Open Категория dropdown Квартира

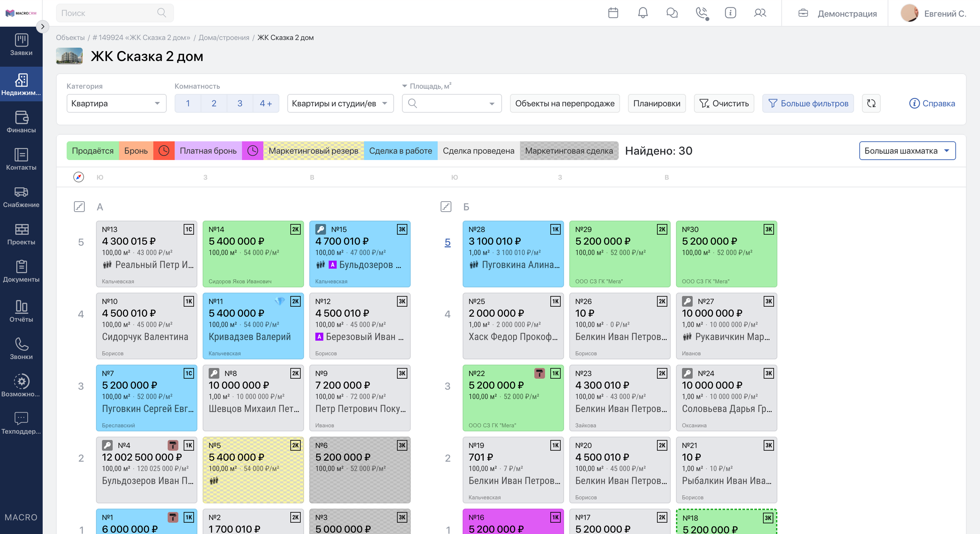pyautogui.click(x=116, y=103)
